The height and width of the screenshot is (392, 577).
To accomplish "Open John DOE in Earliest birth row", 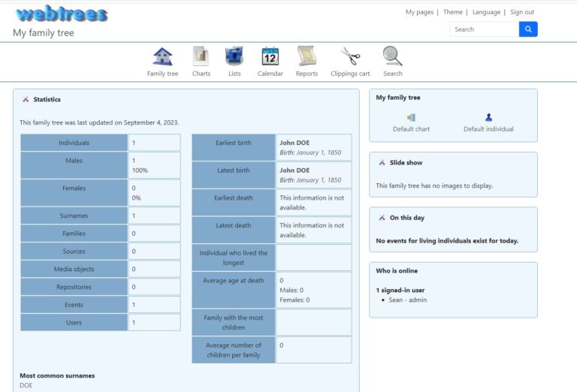I will [x=295, y=143].
